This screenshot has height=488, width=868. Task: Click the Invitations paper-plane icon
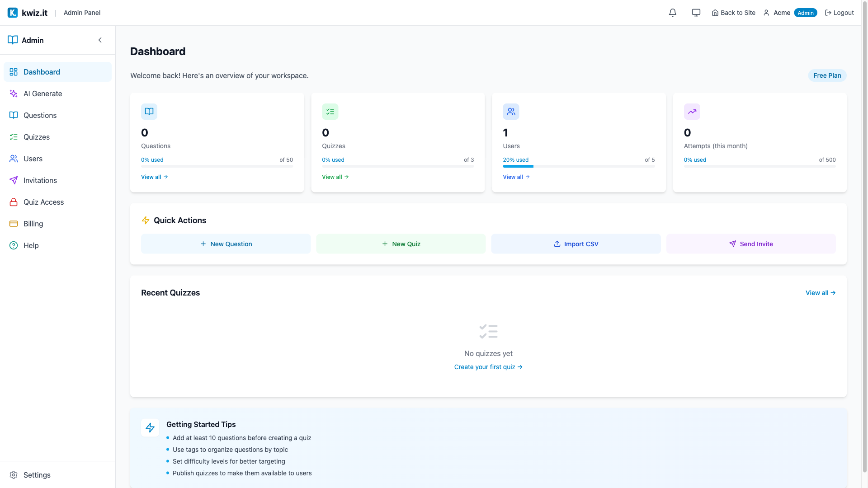pyautogui.click(x=13, y=180)
